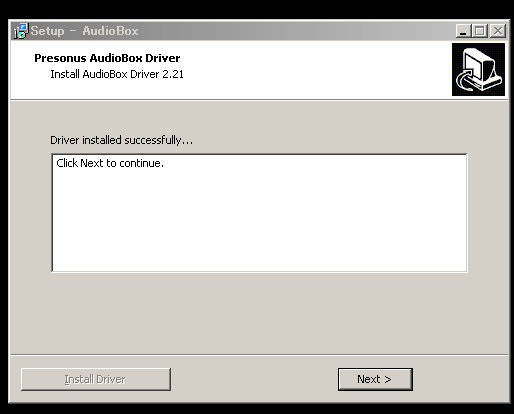Click the 'Setup - AudioBox' title bar text
Viewport: 514px width, 414px height.
(x=84, y=31)
